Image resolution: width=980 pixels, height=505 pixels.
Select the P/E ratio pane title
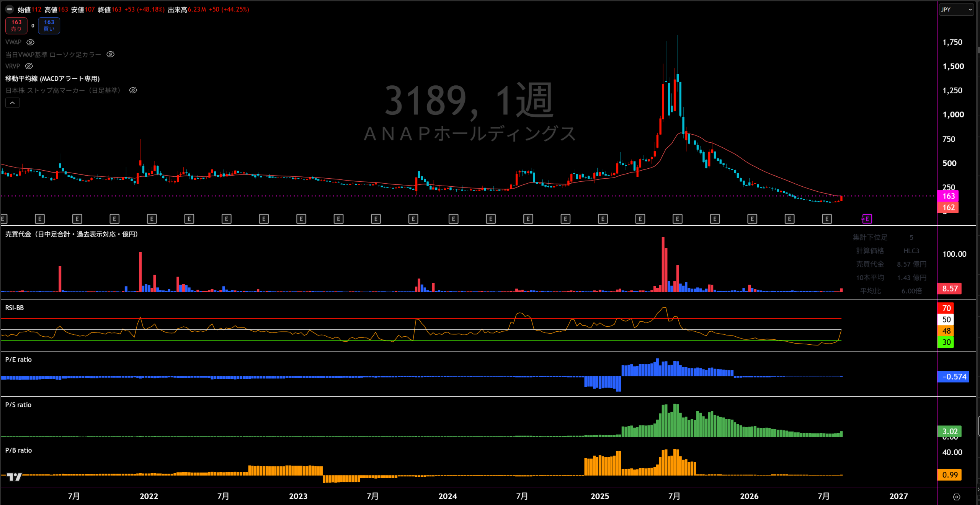coord(18,360)
